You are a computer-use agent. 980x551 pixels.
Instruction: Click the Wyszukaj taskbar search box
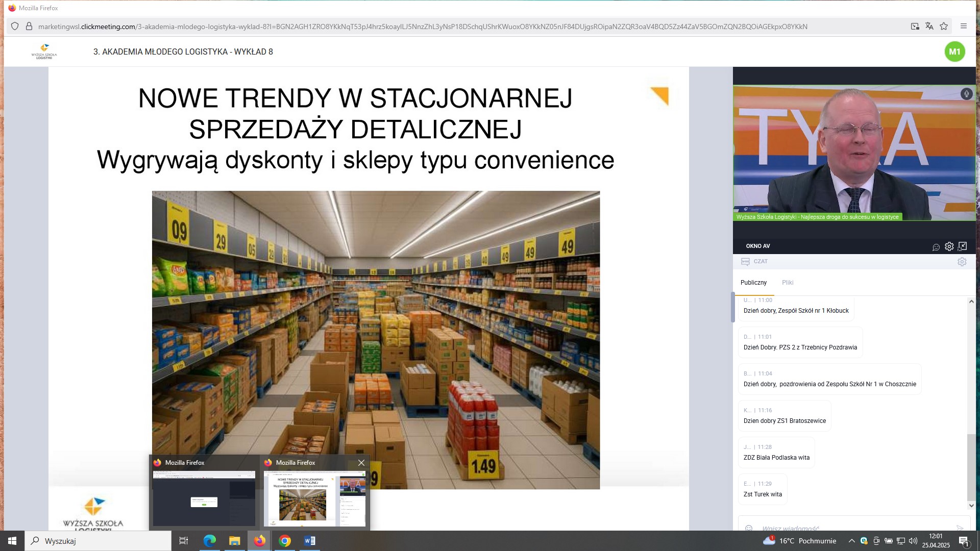point(98,541)
